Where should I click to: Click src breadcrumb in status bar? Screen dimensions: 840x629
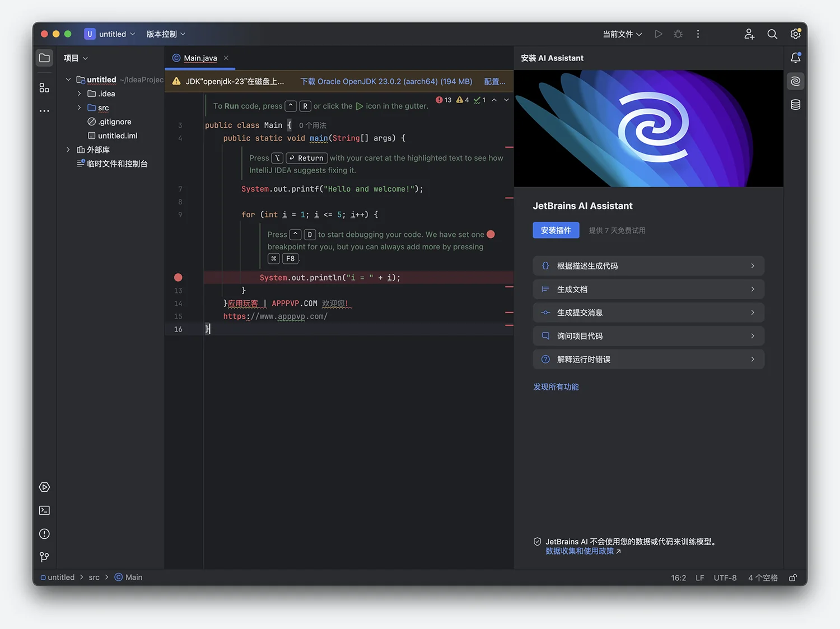tap(94, 577)
